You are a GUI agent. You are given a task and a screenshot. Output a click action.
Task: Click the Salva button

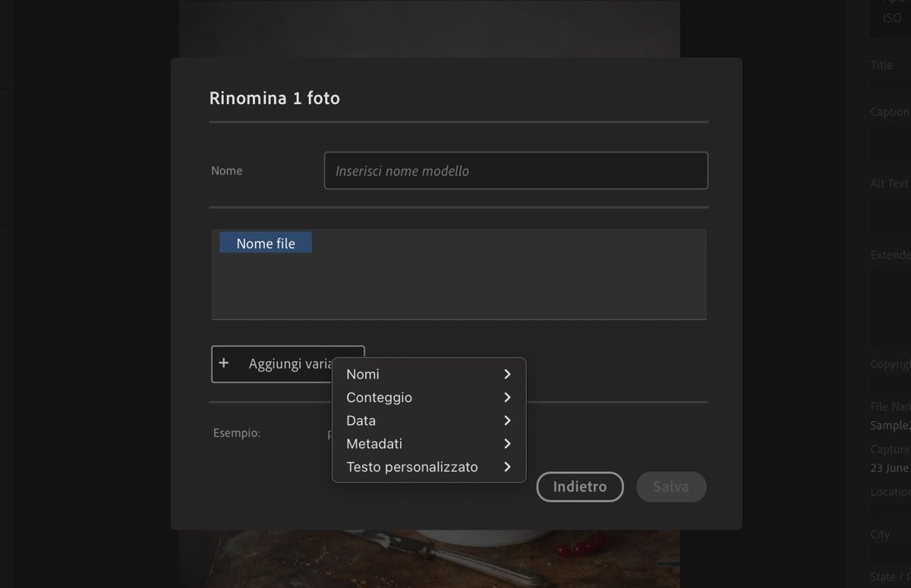tap(671, 487)
